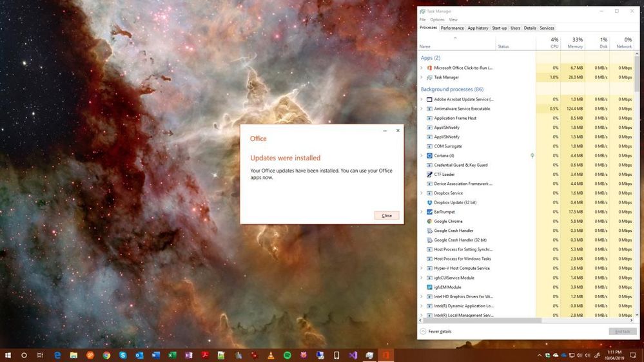The height and width of the screenshot is (362, 644).
Task: Open File Explorer from the taskbar
Action: click(73, 355)
